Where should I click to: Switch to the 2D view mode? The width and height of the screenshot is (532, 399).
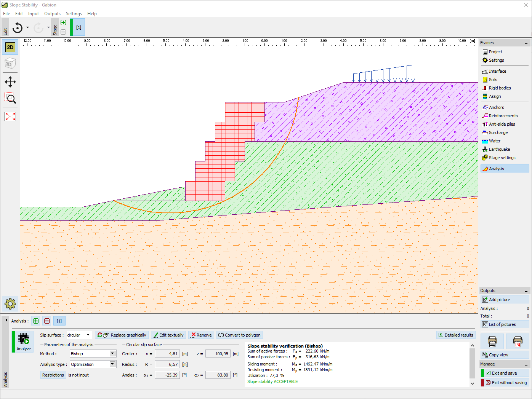click(10, 47)
